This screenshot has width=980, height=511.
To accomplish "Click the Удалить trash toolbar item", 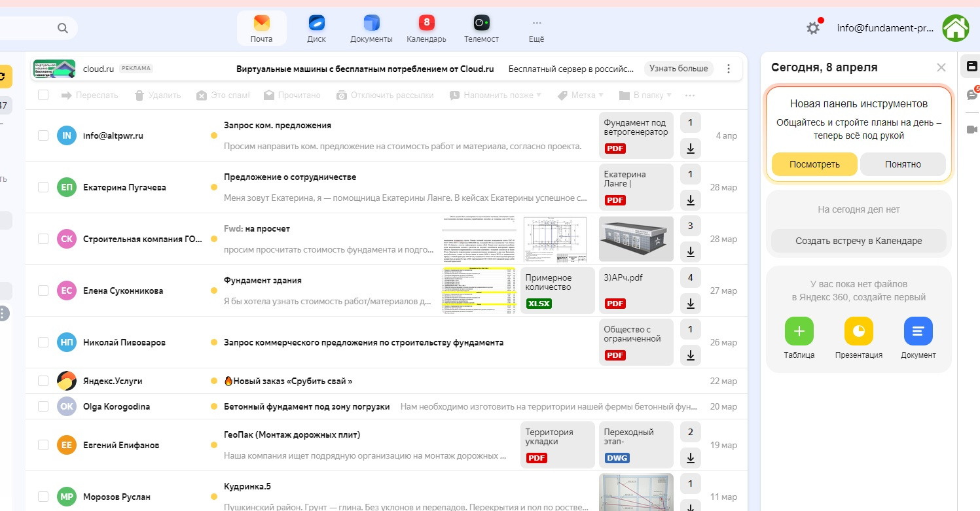I will coord(158,96).
